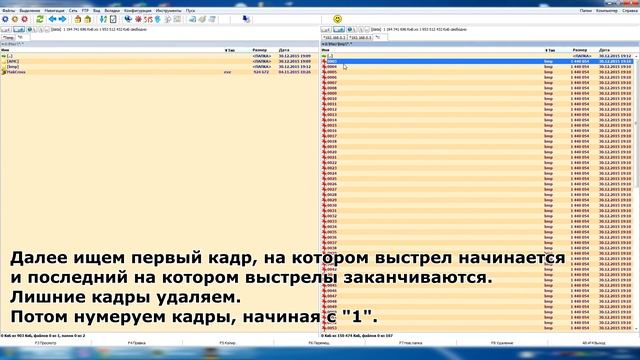
Task: Click F7 Нов.папка button
Action: point(410,343)
